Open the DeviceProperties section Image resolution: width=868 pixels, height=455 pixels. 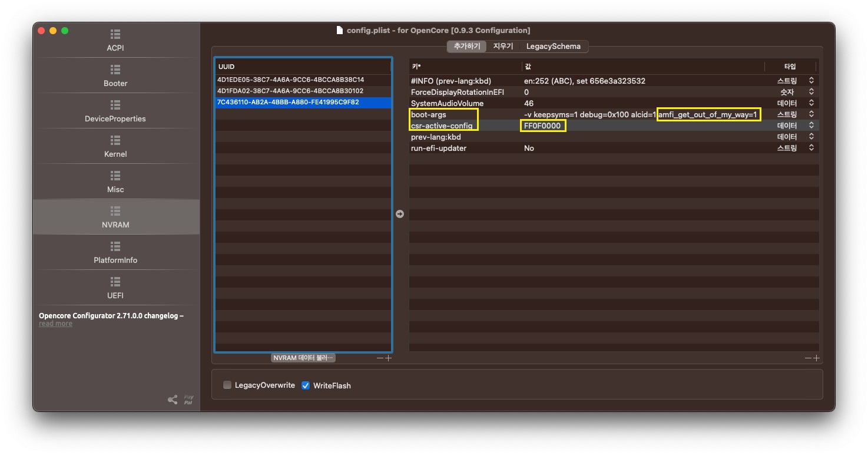tap(115, 111)
